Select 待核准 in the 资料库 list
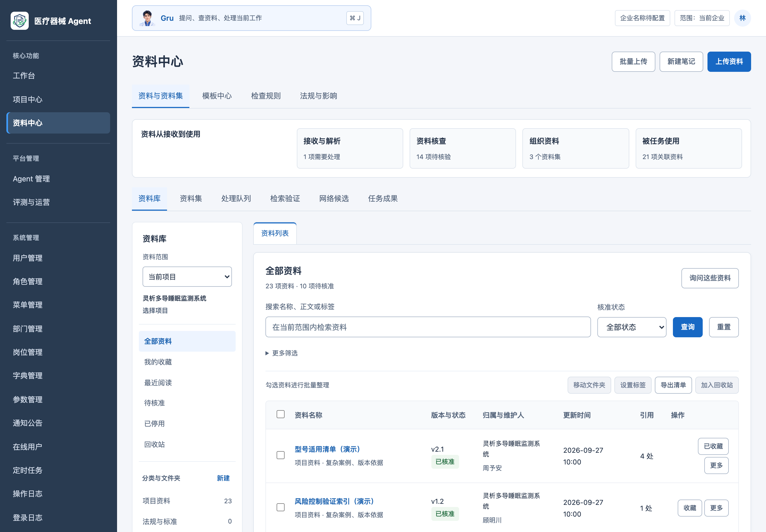Viewport: 766px width, 532px height. pyautogui.click(x=187, y=403)
